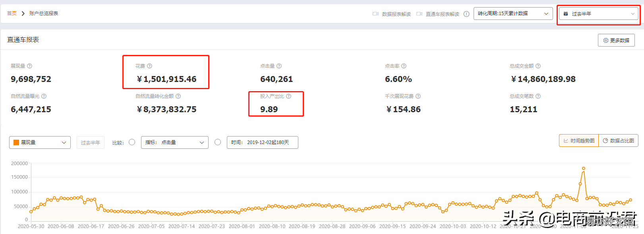Click x-axis date label 2020-08-01

242,226
